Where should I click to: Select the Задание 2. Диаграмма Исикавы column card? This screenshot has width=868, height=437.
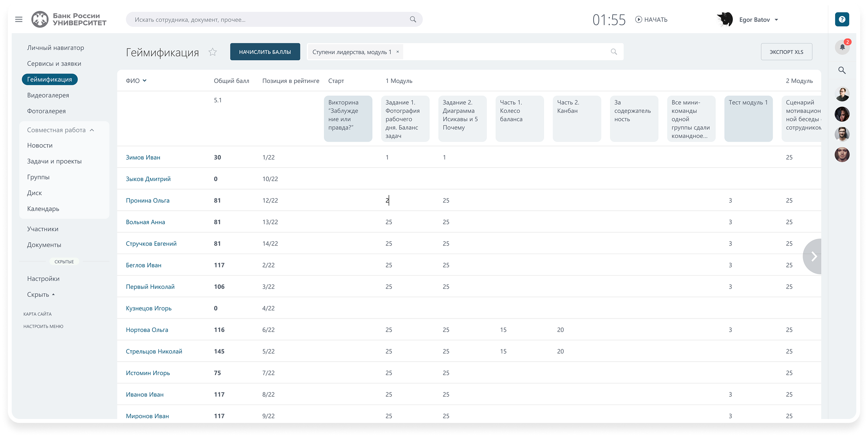coord(463,119)
